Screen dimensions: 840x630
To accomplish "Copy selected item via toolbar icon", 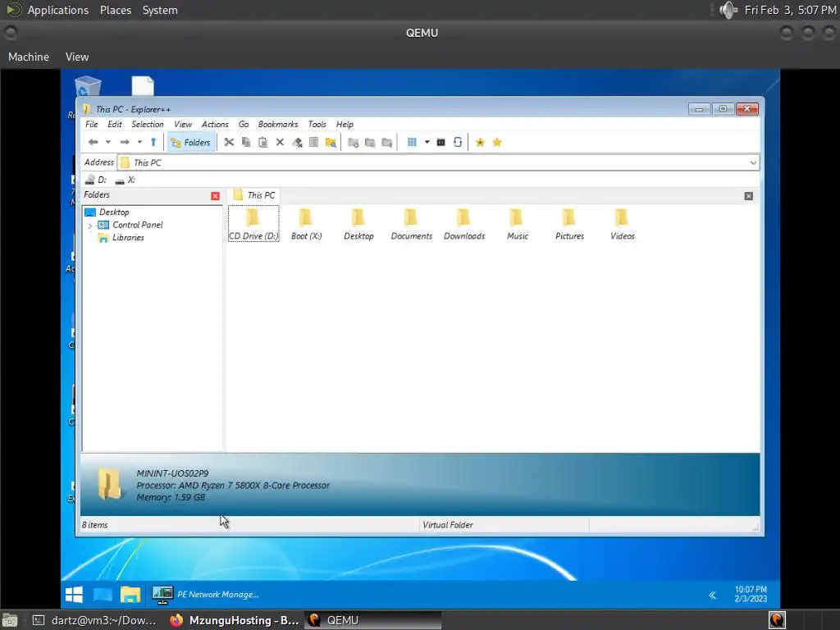I will [246, 143].
